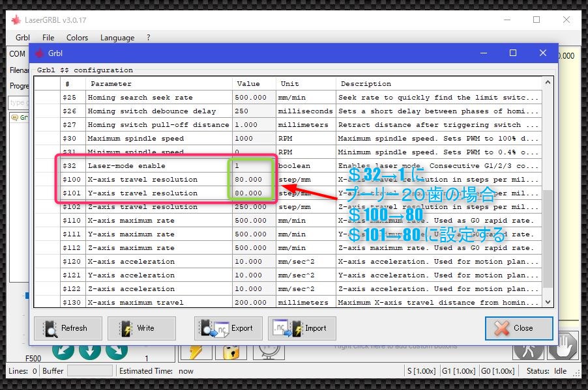Open the ? help menu
This screenshot has width=588, height=390.
(149, 38)
